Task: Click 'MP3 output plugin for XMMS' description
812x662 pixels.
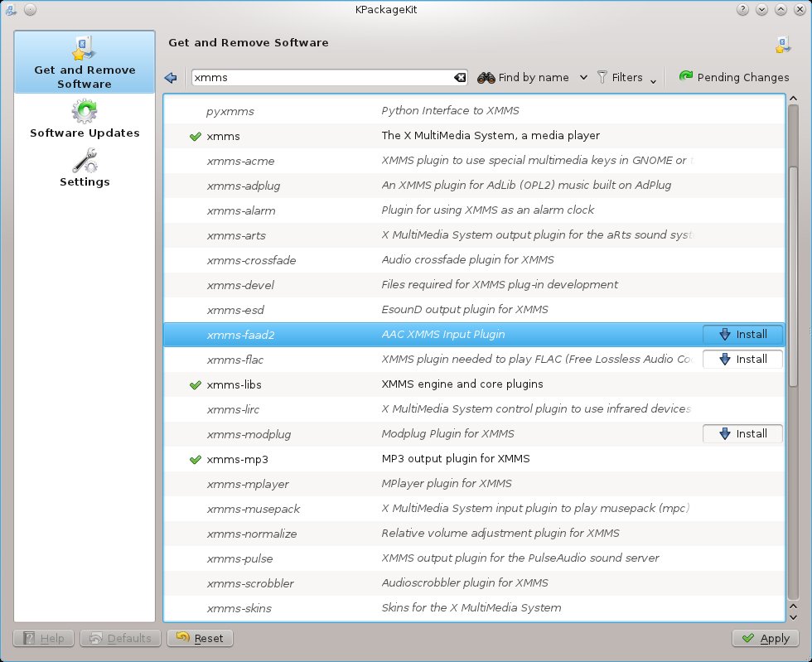Action: click(x=455, y=458)
